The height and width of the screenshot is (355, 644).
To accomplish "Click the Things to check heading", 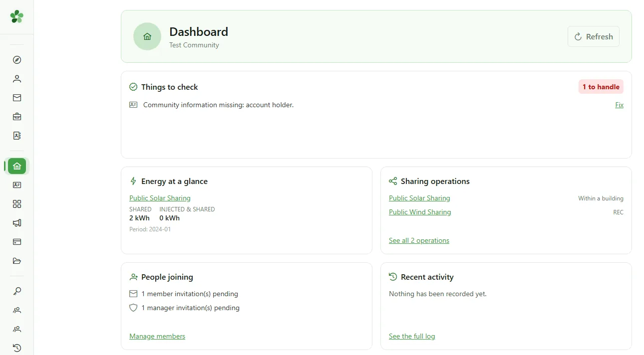I will tap(170, 87).
